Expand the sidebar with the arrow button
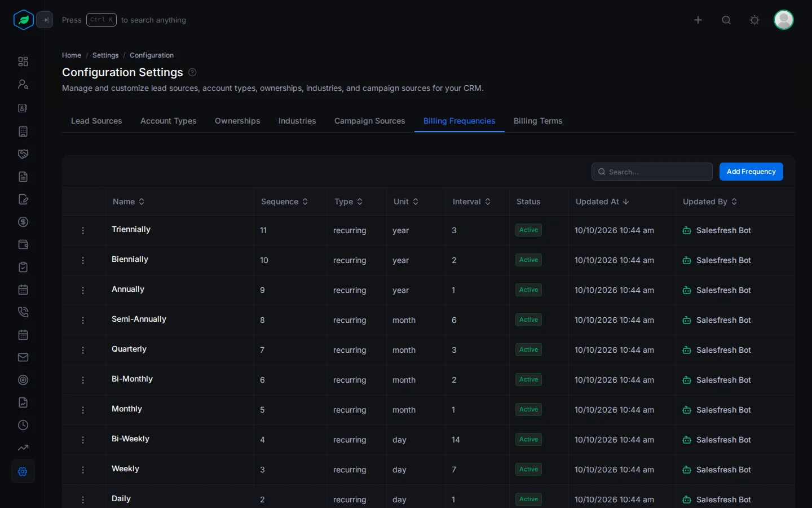Screen dimensions: 812x508 click(x=45, y=20)
